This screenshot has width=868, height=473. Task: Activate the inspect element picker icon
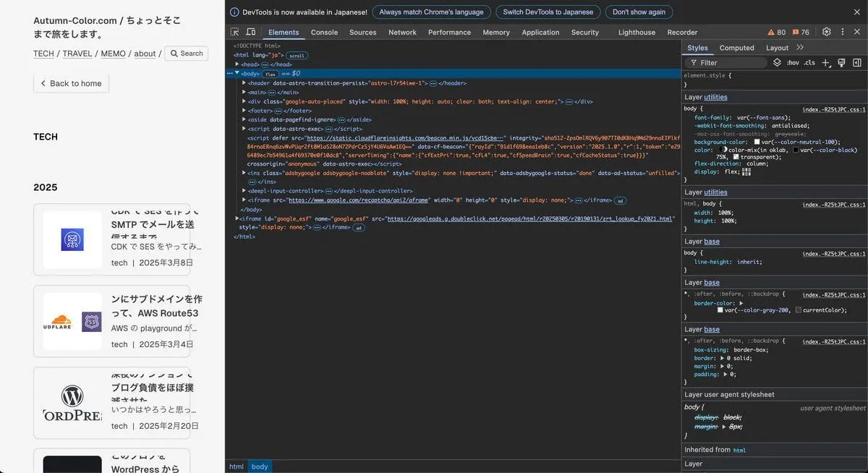coord(235,32)
